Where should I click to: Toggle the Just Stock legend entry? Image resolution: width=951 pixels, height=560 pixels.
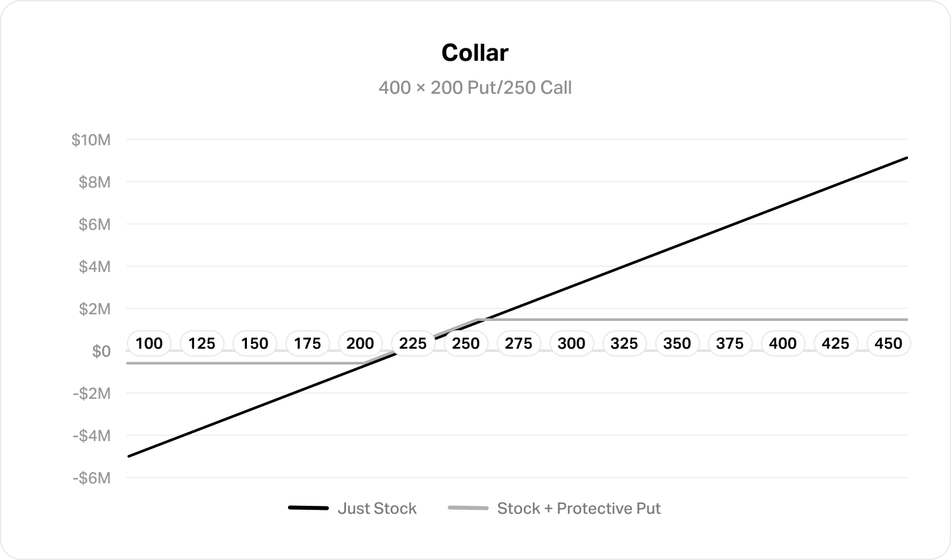[x=353, y=508]
